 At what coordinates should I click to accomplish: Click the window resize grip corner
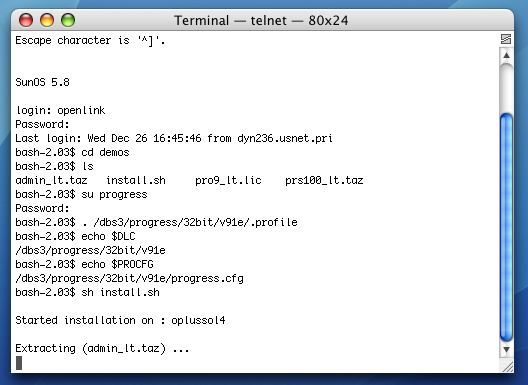pyautogui.click(x=507, y=366)
